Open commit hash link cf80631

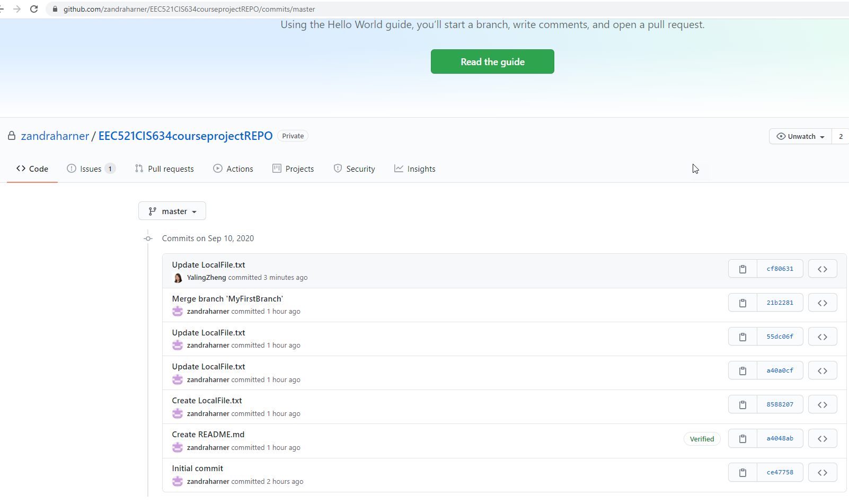[780, 269]
